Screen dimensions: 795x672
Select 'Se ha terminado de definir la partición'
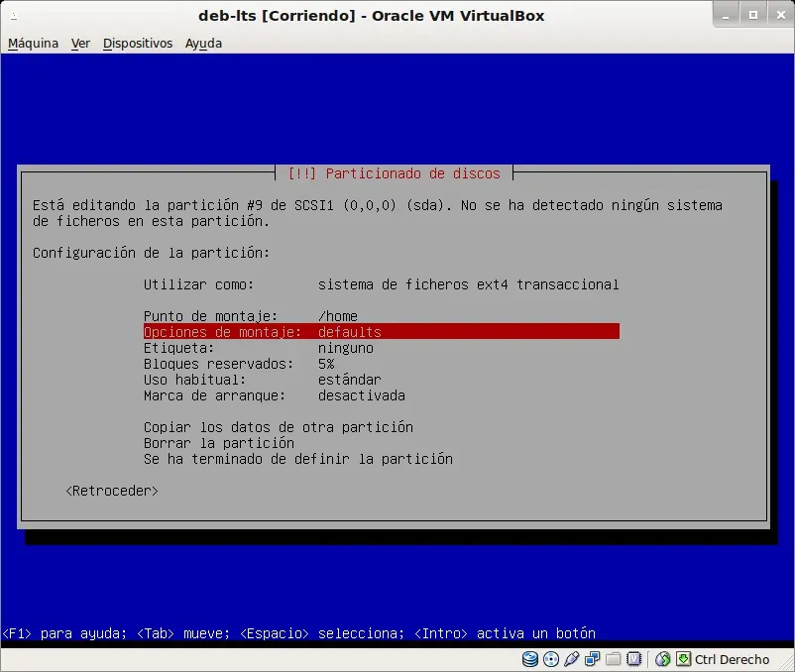(298, 459)
